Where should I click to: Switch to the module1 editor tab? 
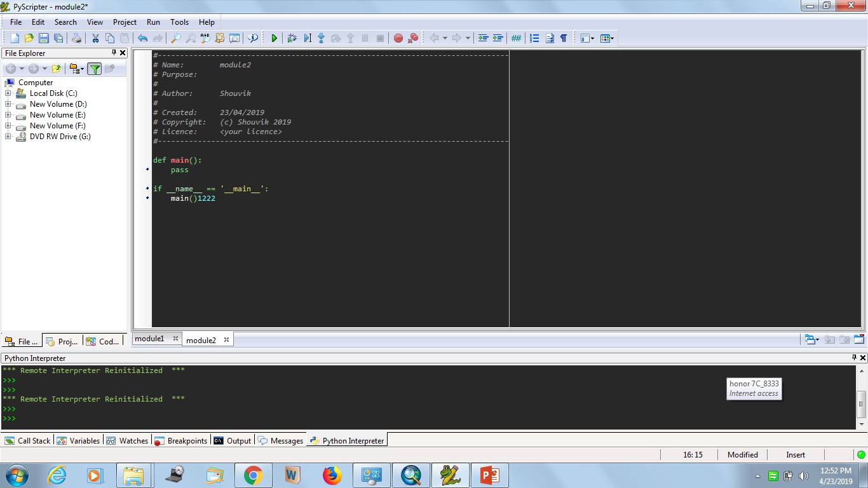tap(149, 339)
